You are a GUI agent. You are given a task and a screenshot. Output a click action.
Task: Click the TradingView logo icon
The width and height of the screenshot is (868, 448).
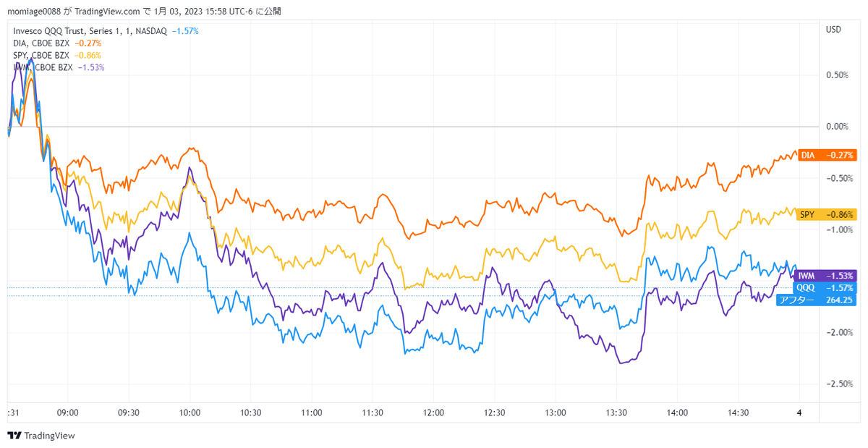click(14, 435)
